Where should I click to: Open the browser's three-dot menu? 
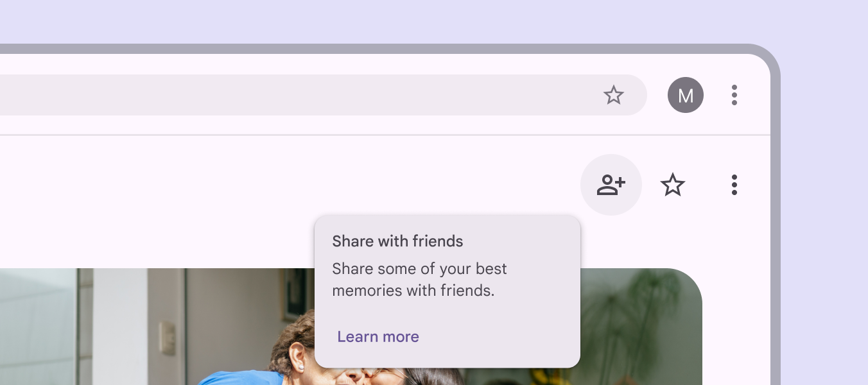[734, 95]
